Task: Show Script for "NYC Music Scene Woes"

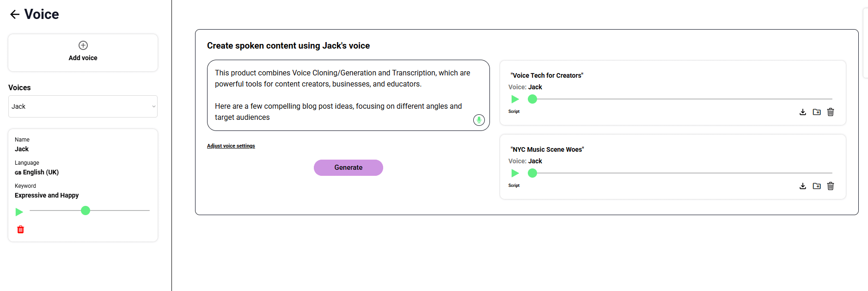Action: tap(514, 186)
